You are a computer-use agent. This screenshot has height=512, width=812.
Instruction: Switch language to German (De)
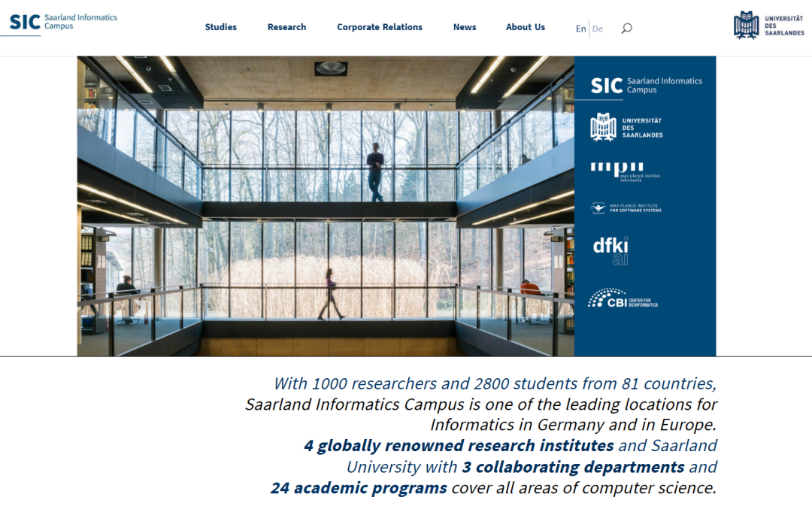[x=598, y=29]
